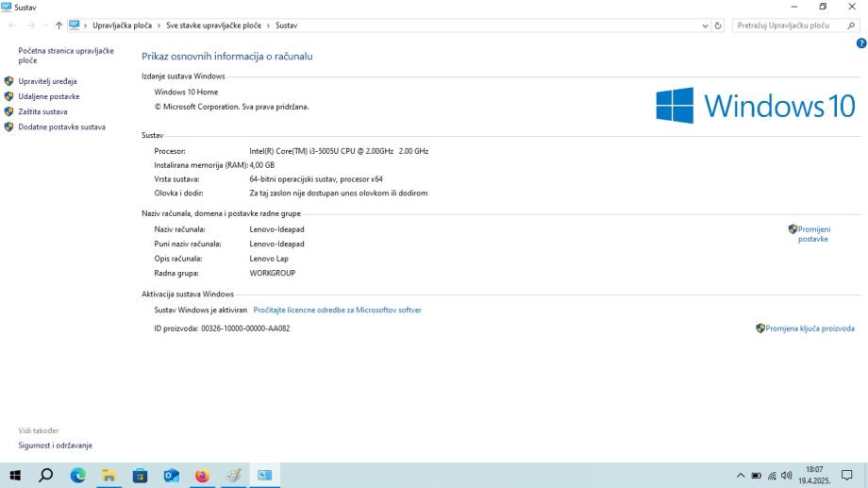Open Zaštita sustava link
Viewport: 868px width, 488px height.
pyautogui.click(x=42, y=111)
